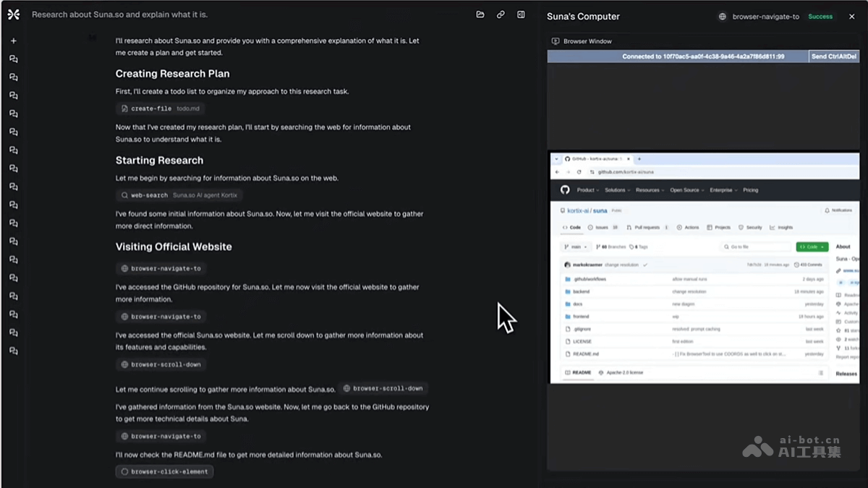Open the green Code dropdown button
The height and width of the screenshot is (488, 868).
[812, 247]
